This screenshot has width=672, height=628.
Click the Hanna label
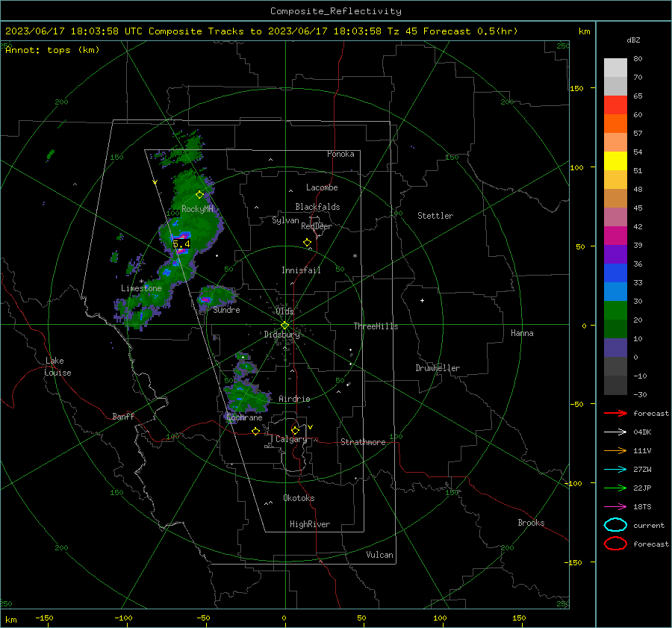[x=522, y=333]
